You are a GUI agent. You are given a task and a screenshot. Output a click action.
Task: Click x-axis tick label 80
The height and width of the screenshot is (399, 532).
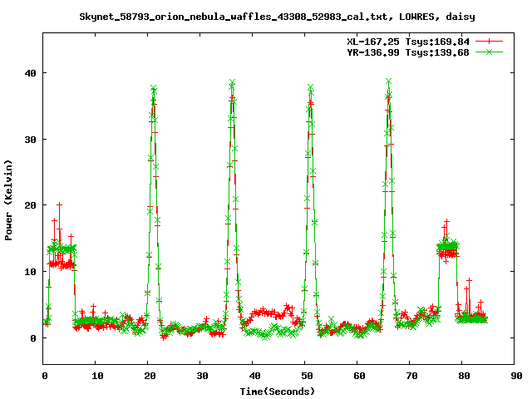pos(464,376)
